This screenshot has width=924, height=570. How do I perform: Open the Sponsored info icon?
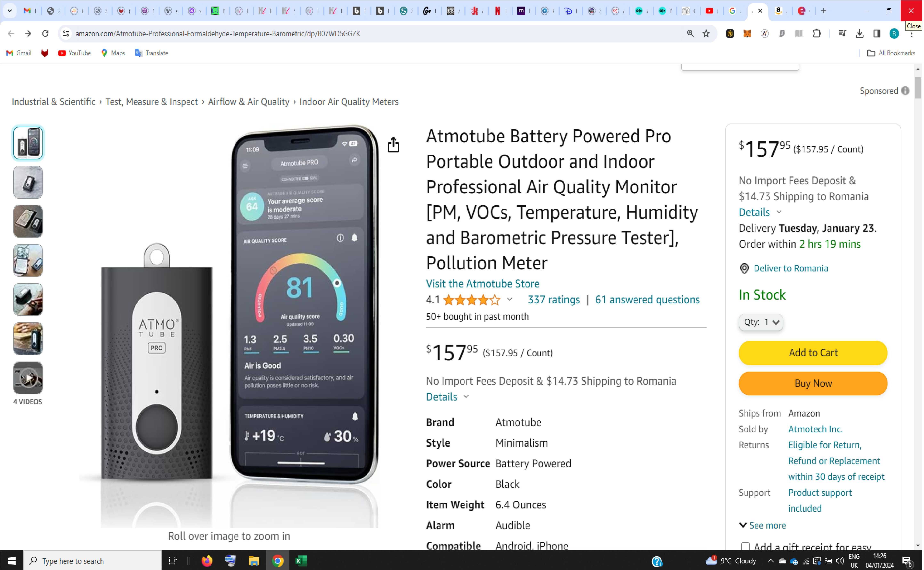pos(905,91)
